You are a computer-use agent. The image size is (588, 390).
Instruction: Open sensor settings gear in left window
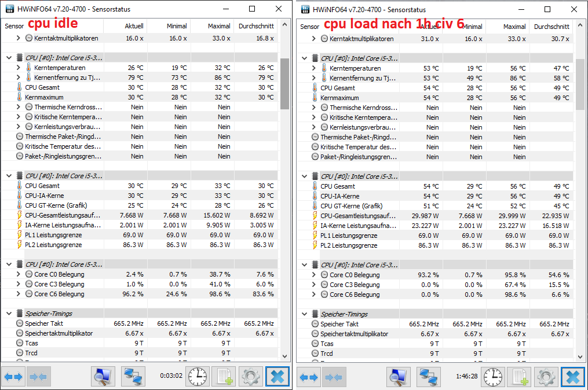pos(250,376)
